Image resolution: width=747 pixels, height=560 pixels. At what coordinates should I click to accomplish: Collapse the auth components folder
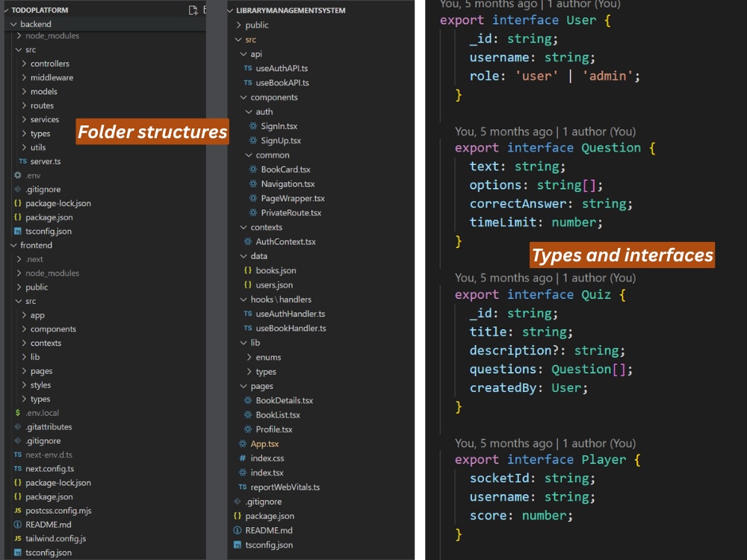click(x=249, y=111)
